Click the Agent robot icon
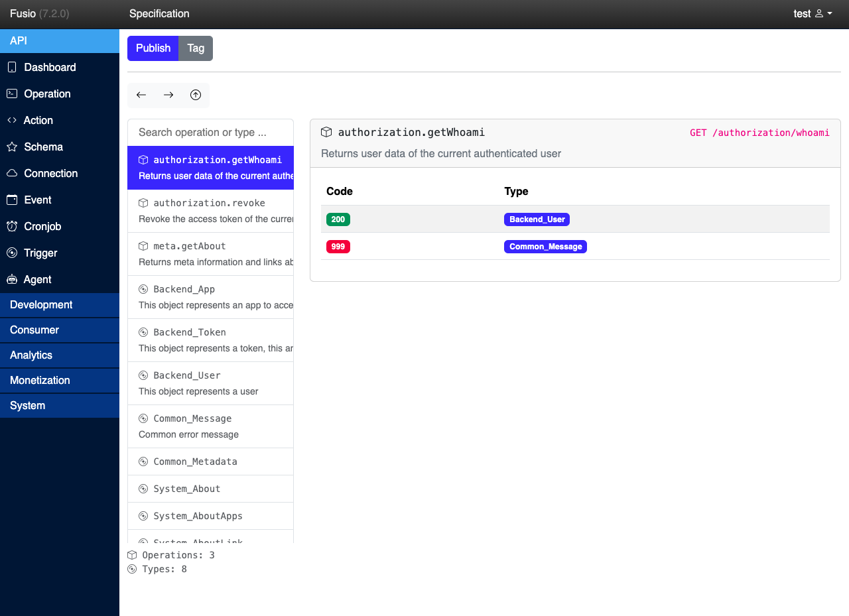849x616 pixels. point(12,279)
